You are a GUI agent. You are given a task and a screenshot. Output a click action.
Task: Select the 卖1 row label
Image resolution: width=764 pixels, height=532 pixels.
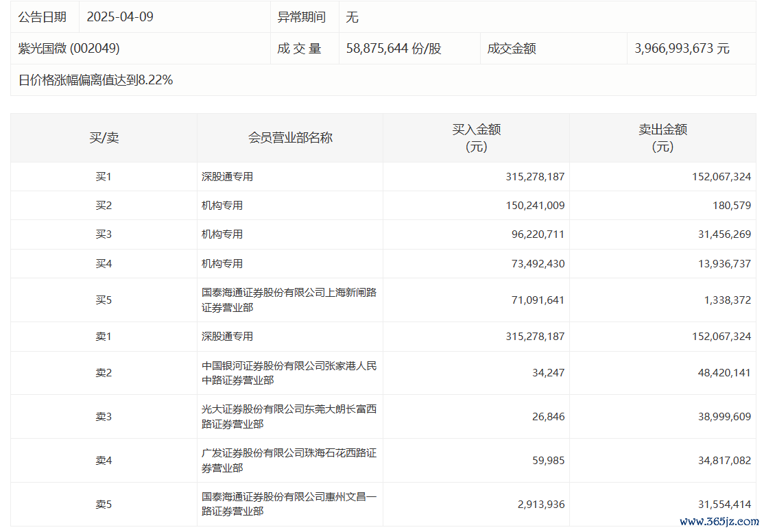[x=104, y=337]
